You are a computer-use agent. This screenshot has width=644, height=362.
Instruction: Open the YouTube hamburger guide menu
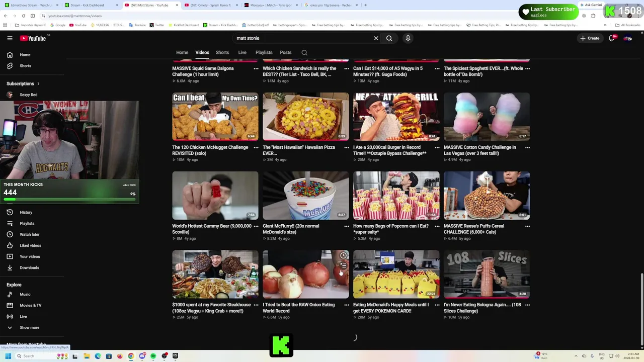point(10,38)
